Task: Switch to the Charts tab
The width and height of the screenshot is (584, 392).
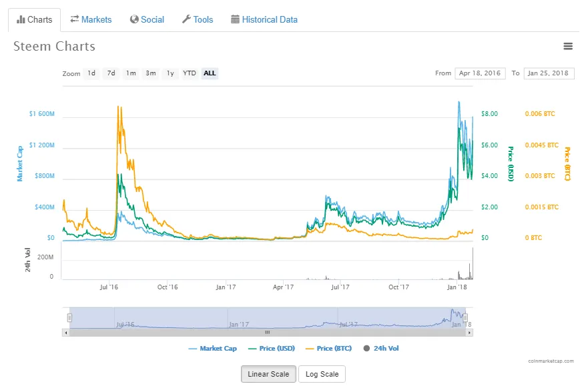Action: tap(34, 20)
